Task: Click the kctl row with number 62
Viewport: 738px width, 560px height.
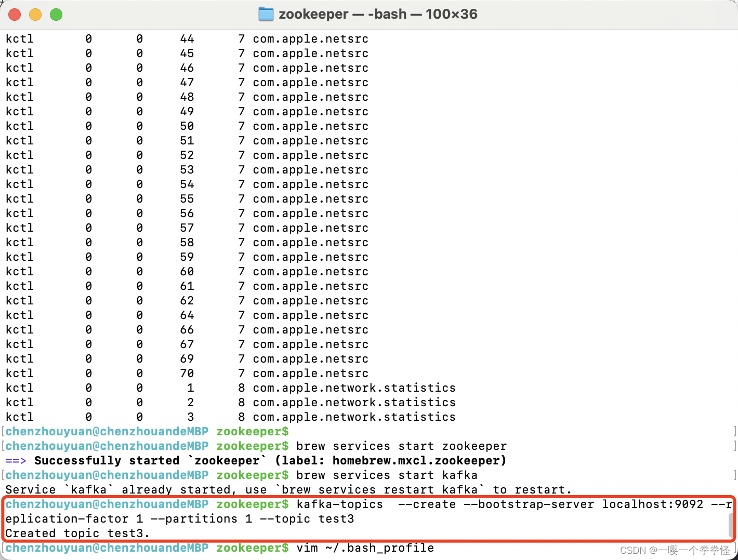Action: click(187, 301)
